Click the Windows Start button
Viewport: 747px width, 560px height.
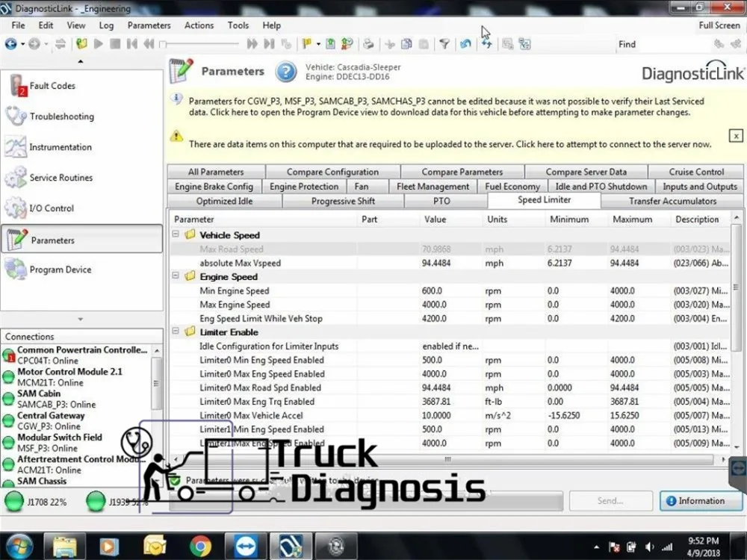[18, 546]
